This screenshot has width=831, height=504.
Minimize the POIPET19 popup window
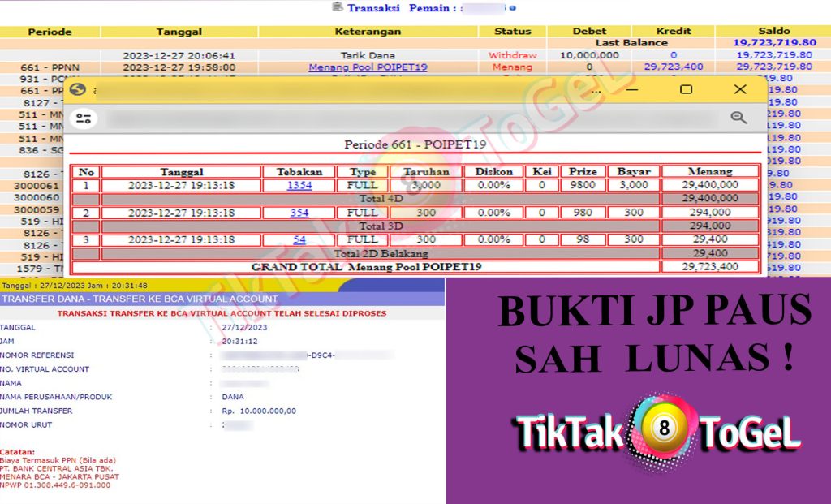[x=631, y=89]
